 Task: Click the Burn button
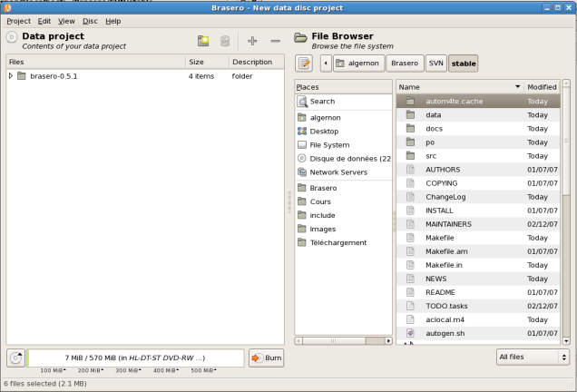point(266,358)
